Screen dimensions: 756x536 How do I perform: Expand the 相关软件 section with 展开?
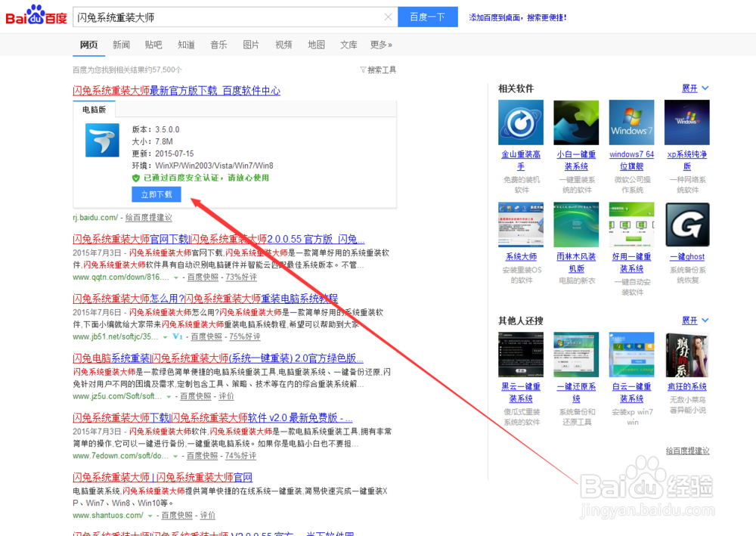click(x=695, y=88)
